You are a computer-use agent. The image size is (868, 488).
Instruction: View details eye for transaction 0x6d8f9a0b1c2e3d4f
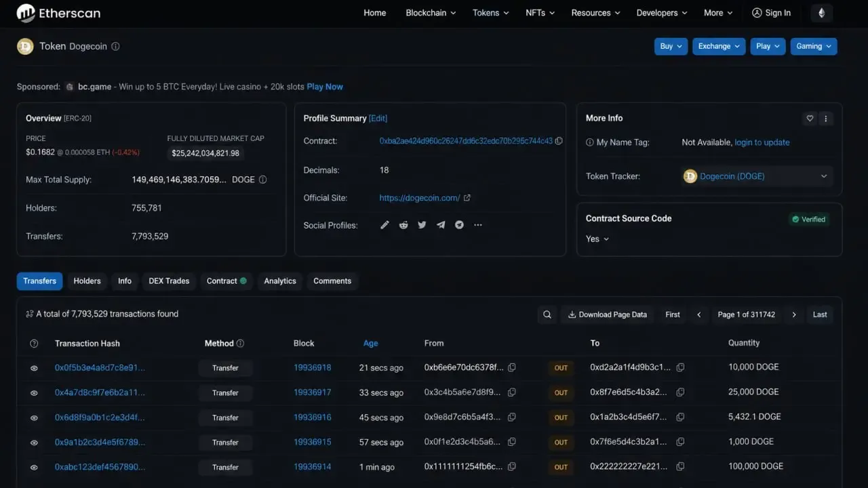[34, 418]
